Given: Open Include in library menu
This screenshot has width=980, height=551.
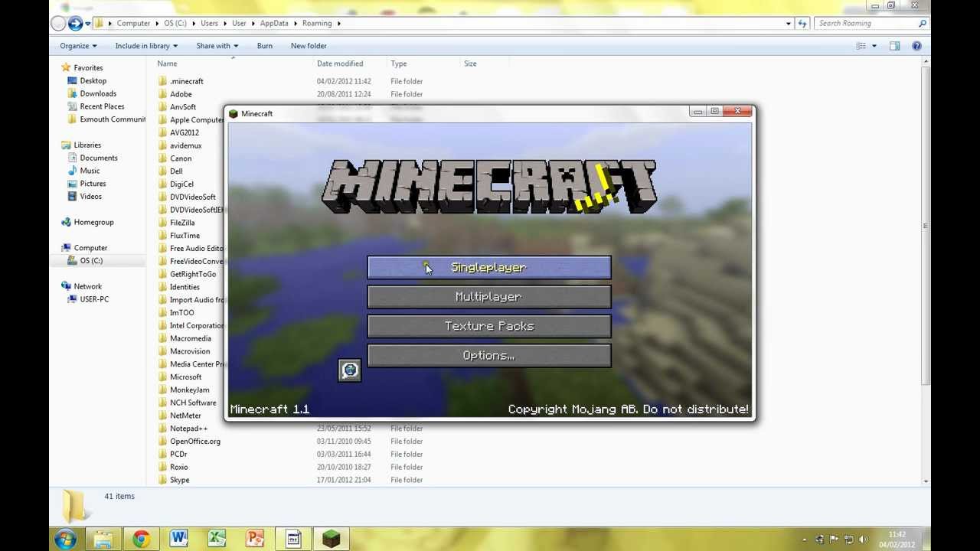Looking at the screenshot, I should coord(146,46).
